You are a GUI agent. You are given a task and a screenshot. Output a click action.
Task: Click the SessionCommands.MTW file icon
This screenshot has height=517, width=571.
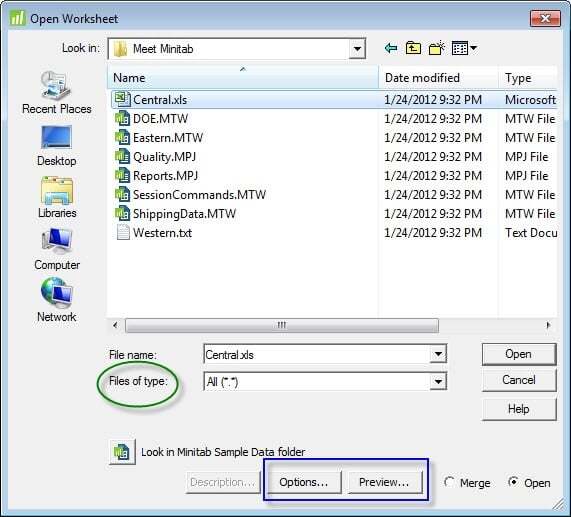[122, 194]
